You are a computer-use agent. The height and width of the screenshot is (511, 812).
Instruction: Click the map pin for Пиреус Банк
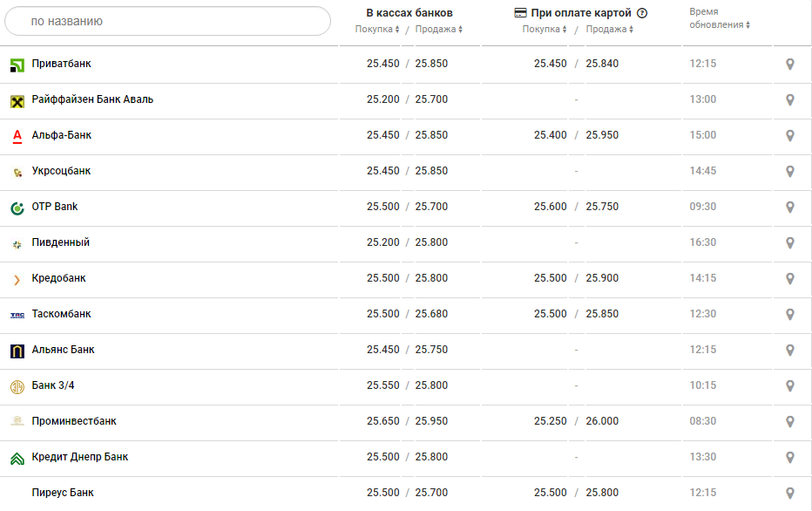(x=789, y=494)
